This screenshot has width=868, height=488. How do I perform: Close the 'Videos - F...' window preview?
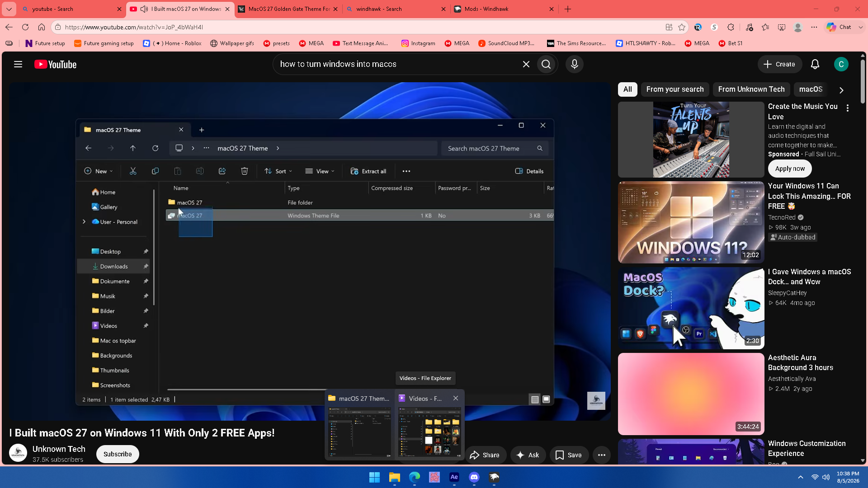point(456,398)
